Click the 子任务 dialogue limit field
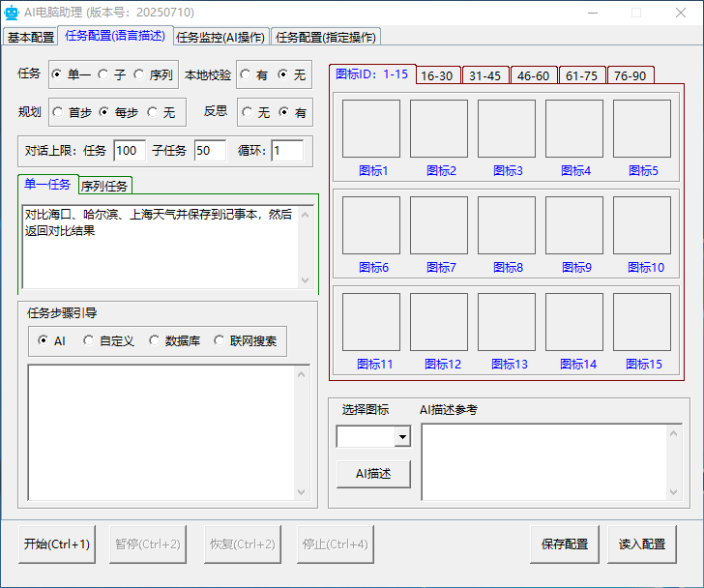Screen dimensions: 704x588 tap(209, 150)
